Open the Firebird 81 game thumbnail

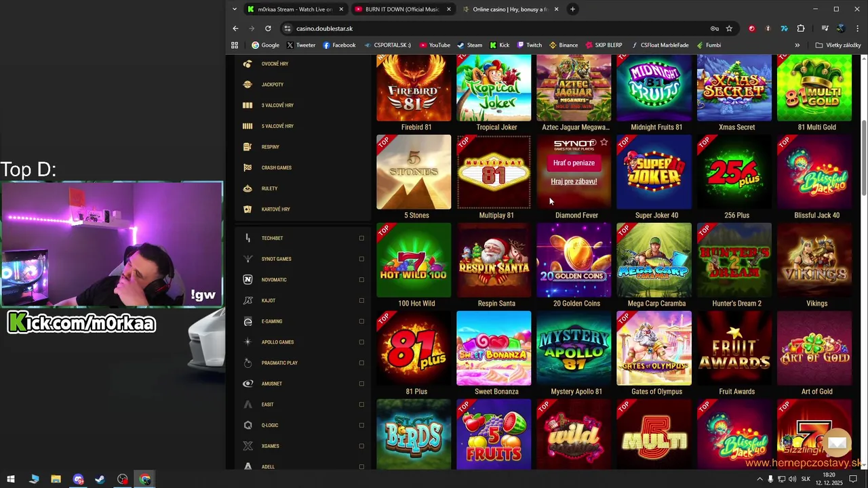[x=414, y=88]
